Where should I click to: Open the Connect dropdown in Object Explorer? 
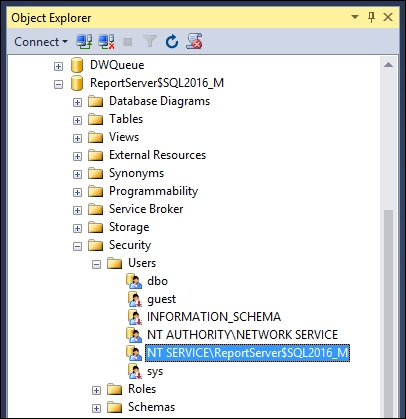[41, 42]
